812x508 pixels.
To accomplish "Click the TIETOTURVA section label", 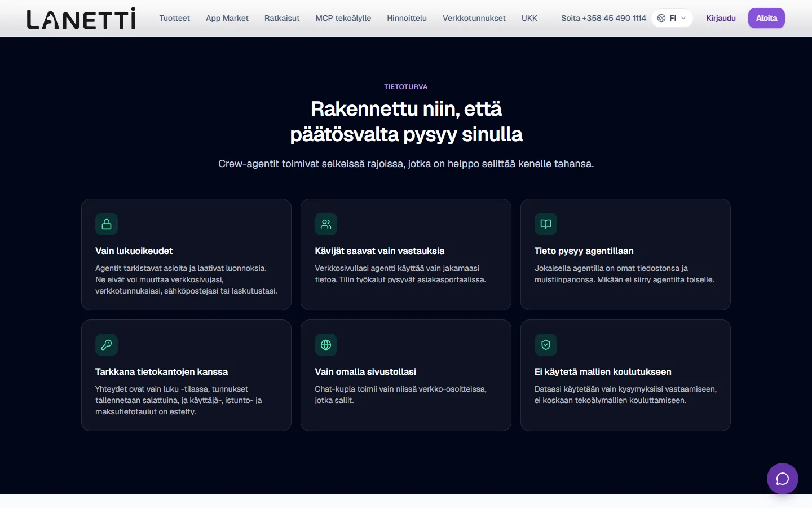I will [406, 87].
